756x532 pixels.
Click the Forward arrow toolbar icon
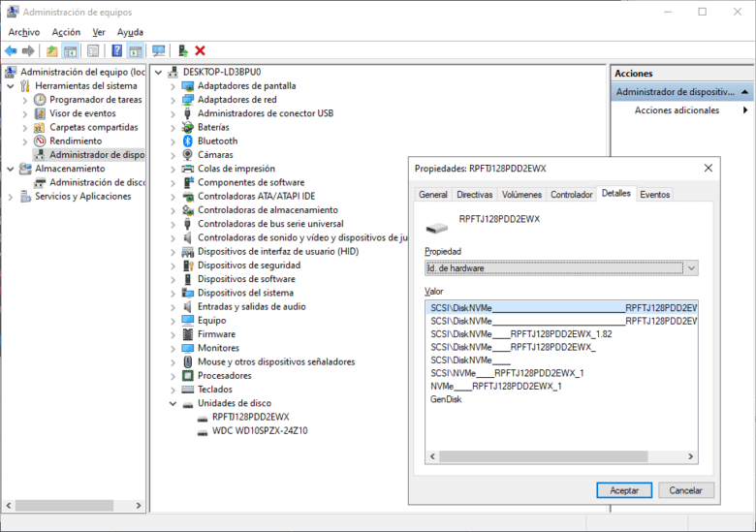28,50
